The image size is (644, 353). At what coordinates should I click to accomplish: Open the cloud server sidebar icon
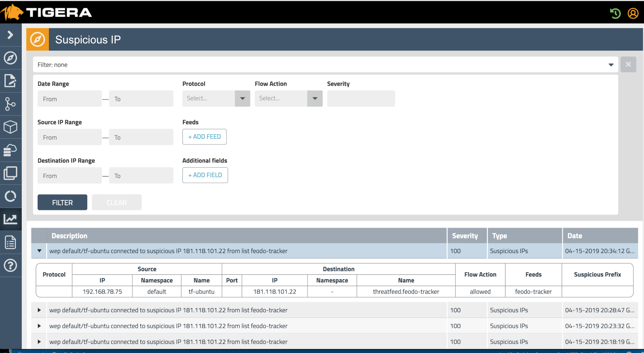pos(10,150)
